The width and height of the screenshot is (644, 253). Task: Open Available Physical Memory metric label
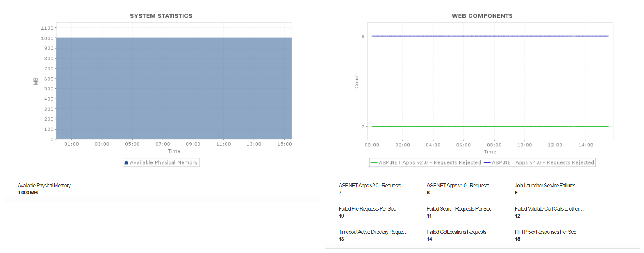pos(44,186)
